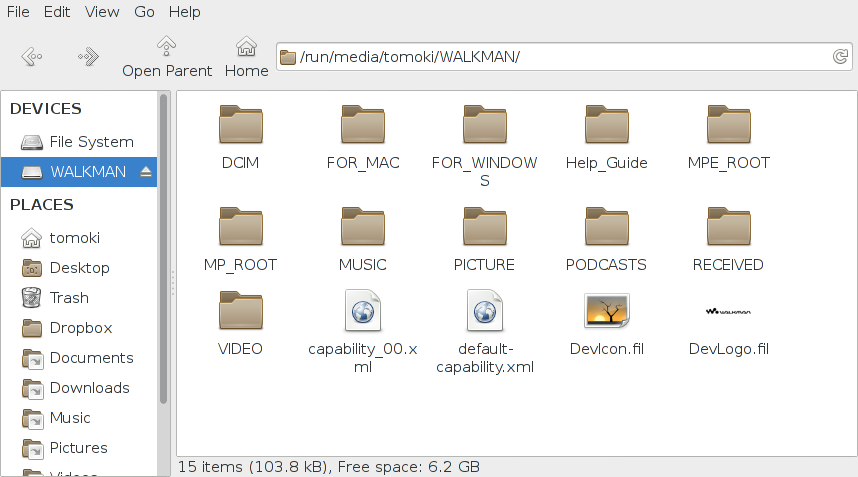Go back with the left arrow button
The width and height of the screenshot is (858, 477).
pos(32,56)
